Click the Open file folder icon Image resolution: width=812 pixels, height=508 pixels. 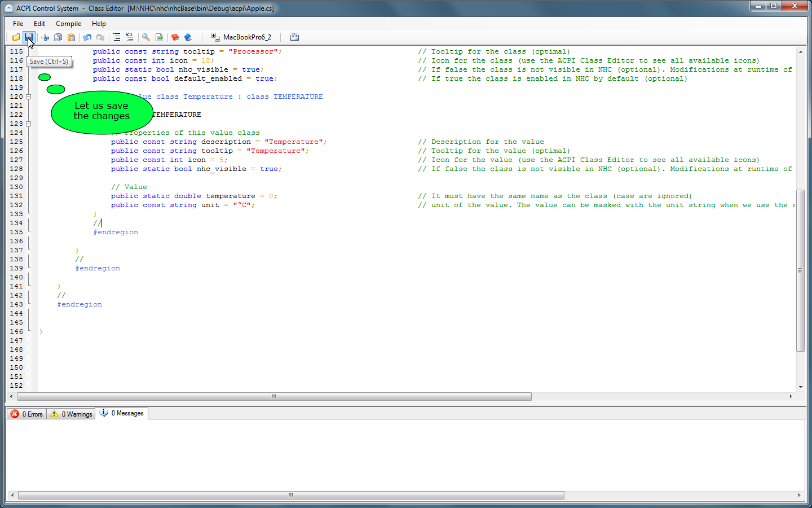[x=16, y=37]
